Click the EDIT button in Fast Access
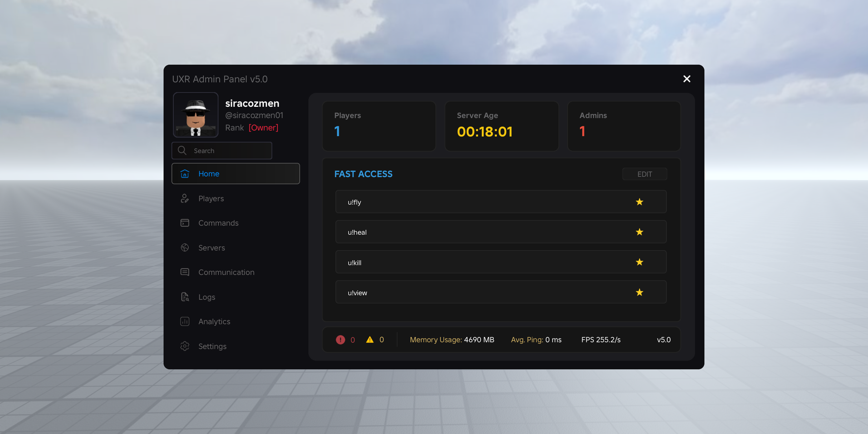Viewport: 868px width, 434px height. pyautogui.click(x=644, y=174)
